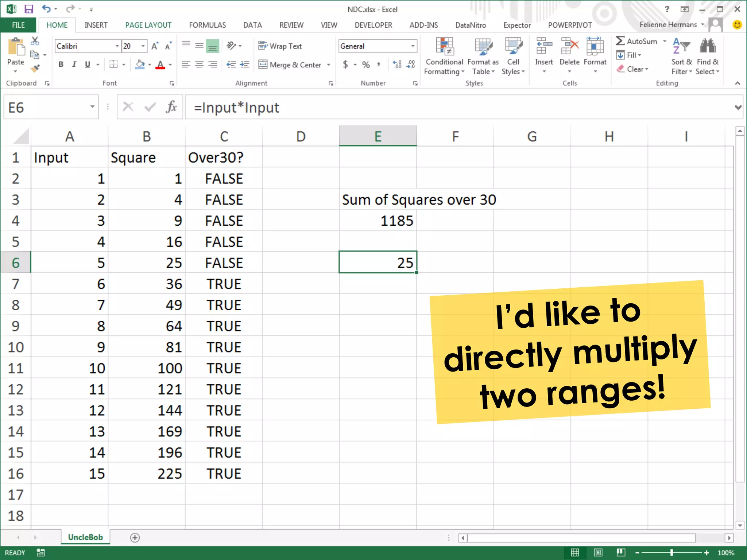Click the Insert Function fx icon
The width and height of the screenshot is (747, 560).
click(171, 107)
